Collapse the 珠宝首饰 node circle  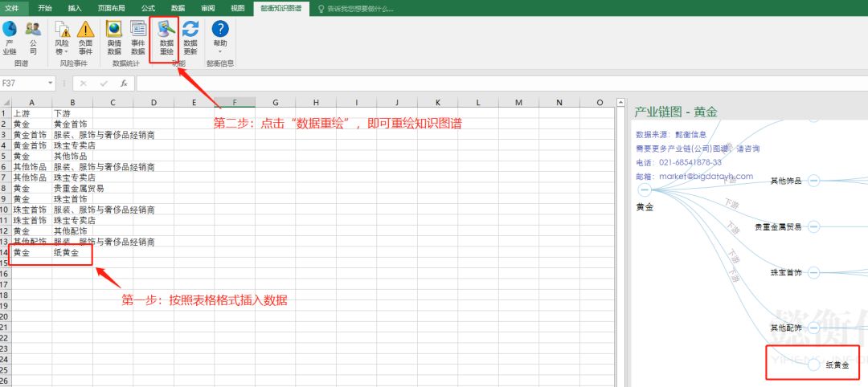[813, 272]
